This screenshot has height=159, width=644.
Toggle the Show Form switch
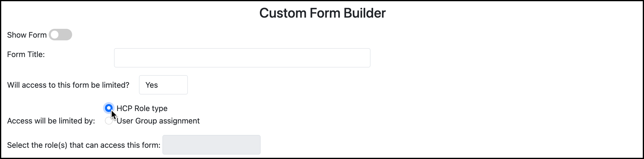point(60,35)
